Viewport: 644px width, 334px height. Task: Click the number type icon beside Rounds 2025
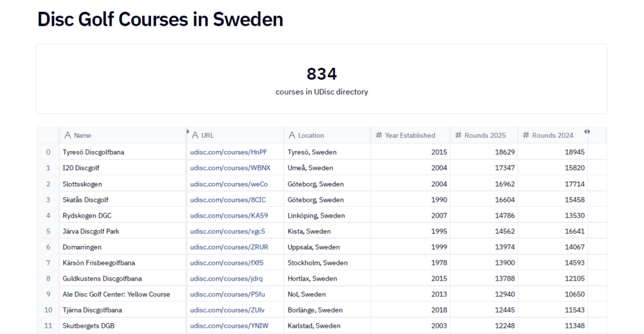pos(458,135)
